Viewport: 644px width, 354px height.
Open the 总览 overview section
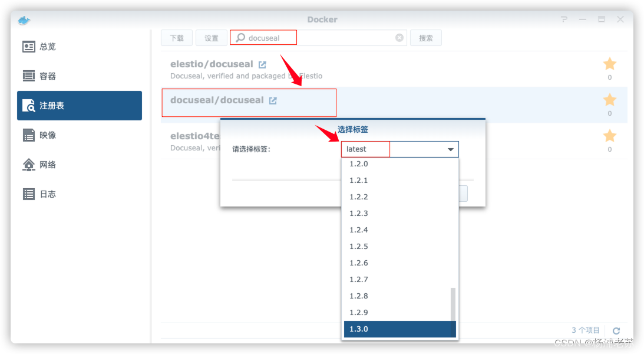[x=80, y=47]
